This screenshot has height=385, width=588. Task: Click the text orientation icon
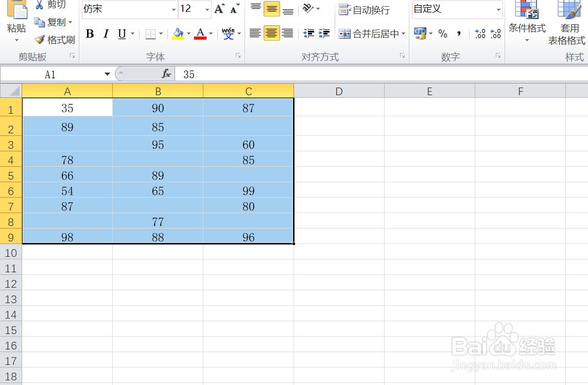click(308, 8)
